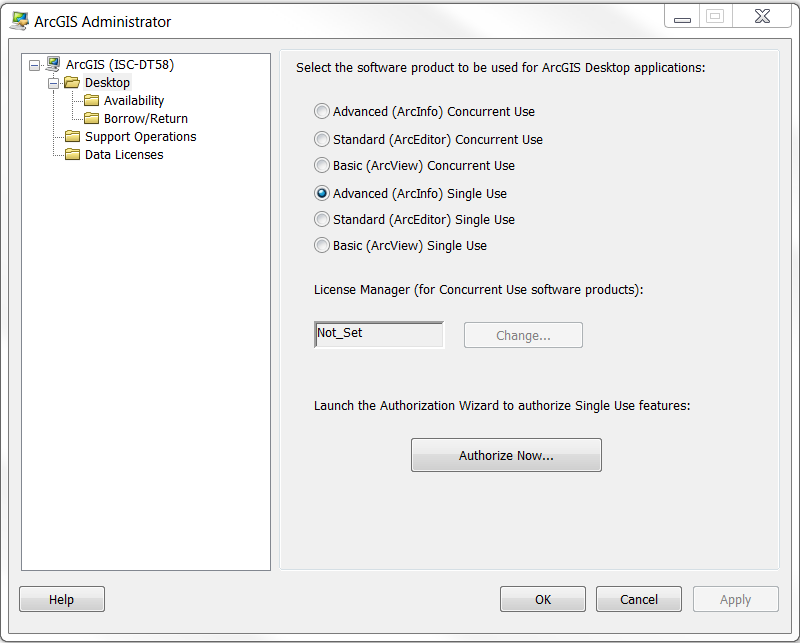The height and width of the screenshot is (643, 800).
Task: Click the ArcGIS Administrator title bar icon
Action: point(19,21)
